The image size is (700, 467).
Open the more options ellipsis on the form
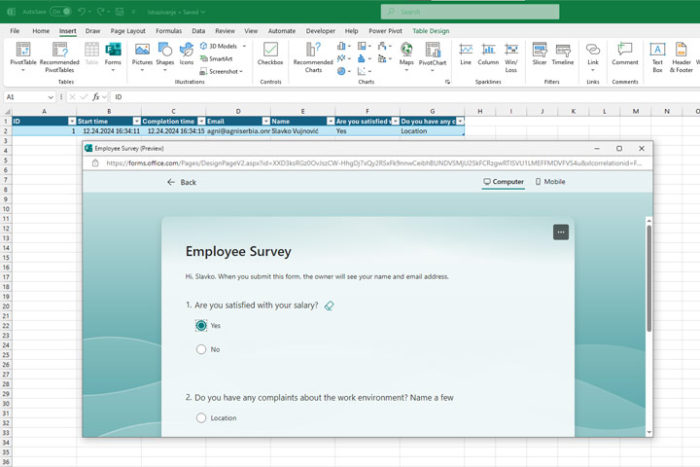pyautogui.click(x=561, y=232)
